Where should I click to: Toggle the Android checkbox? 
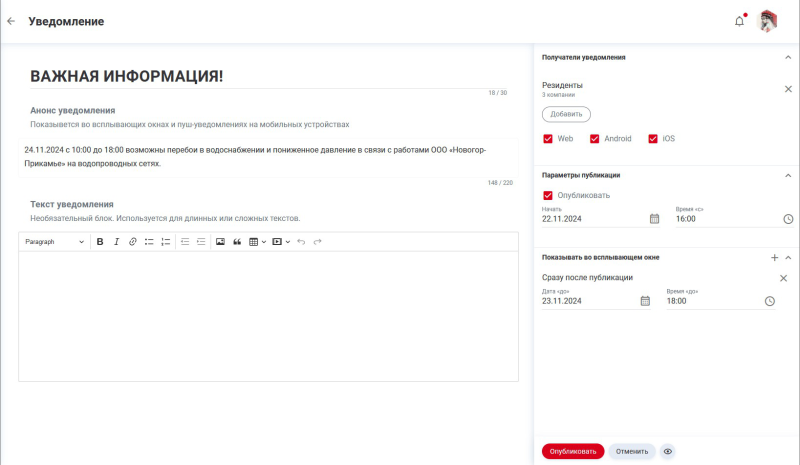click(x=595, y=139)
